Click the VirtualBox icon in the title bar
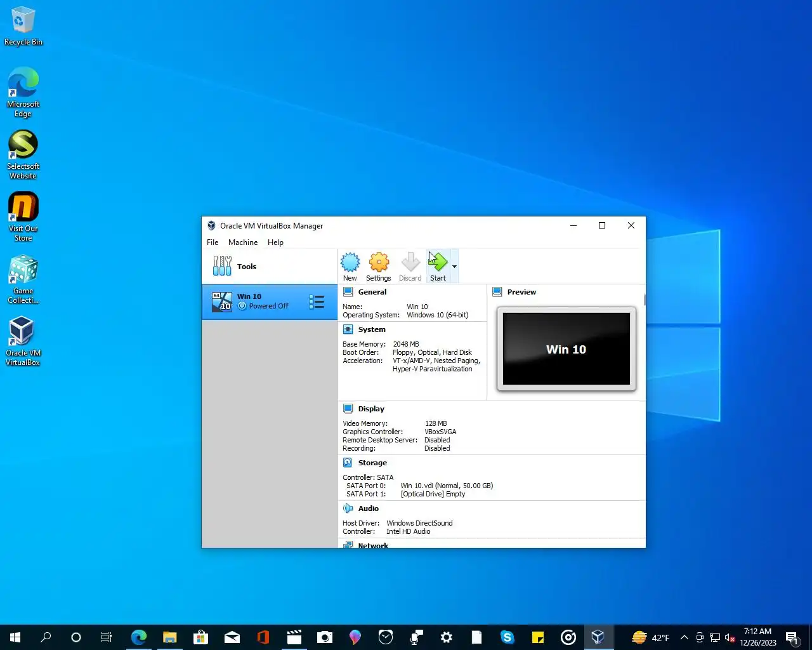The height and width of the screenshot is (650, 812). 211,225
